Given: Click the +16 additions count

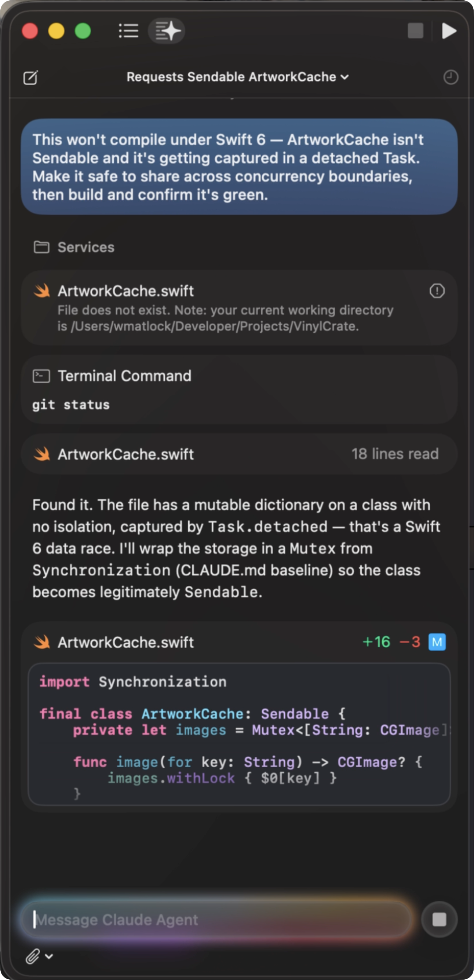Looking at the screenshot, I should click(x=376, y=642).
